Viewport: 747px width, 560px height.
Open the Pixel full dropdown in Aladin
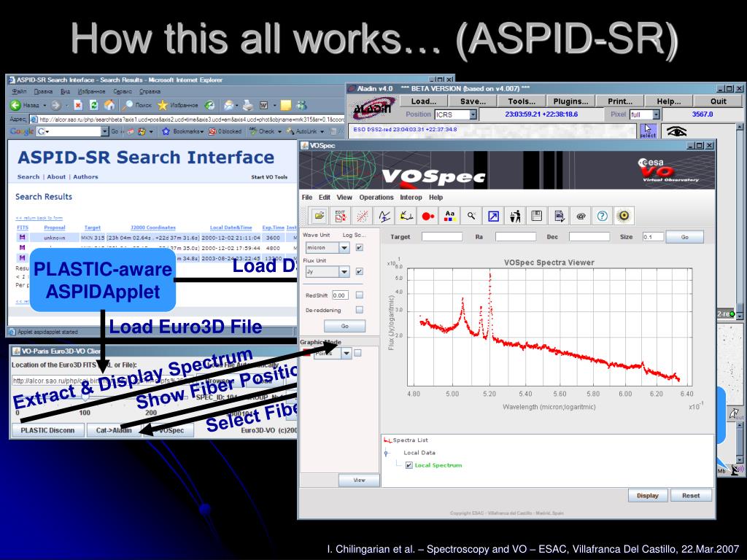(656, 114)
